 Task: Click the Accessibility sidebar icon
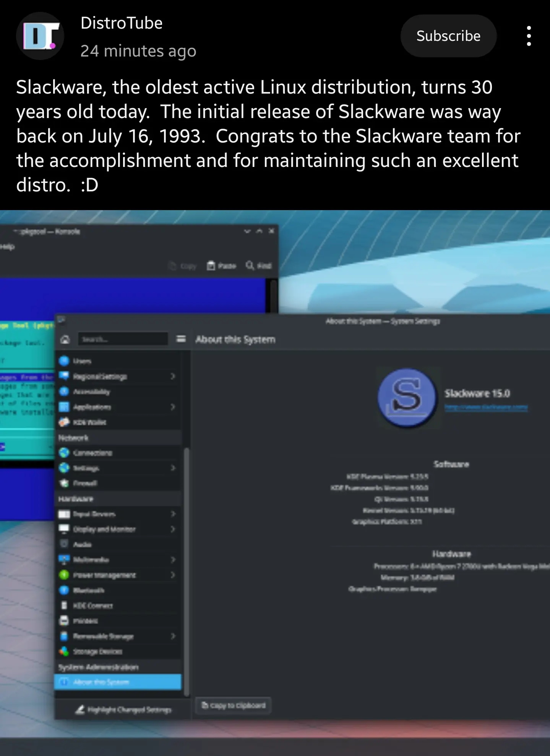(x=64, y=391)
